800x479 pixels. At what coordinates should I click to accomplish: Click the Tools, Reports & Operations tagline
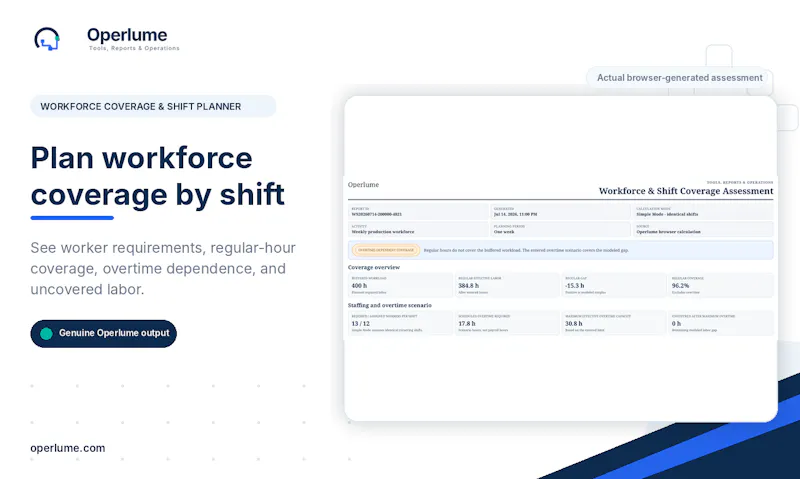point(134,48)
